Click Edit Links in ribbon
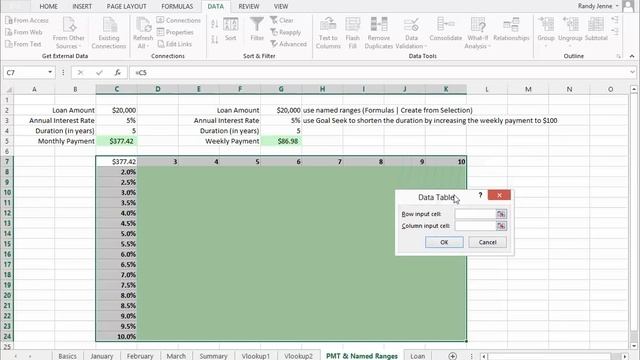Image resolution: width=640 pixels, height=360 pixels. tap(174, 44)
